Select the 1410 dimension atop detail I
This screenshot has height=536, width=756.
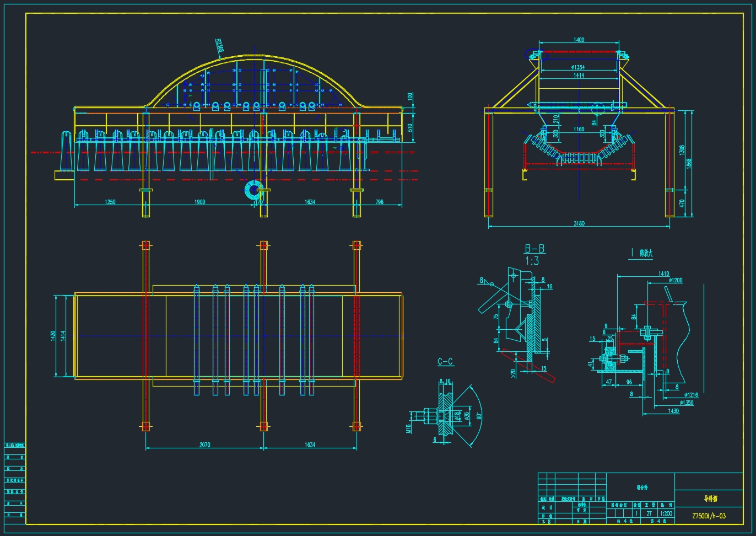pyautogui.click(x=664, y=274)
